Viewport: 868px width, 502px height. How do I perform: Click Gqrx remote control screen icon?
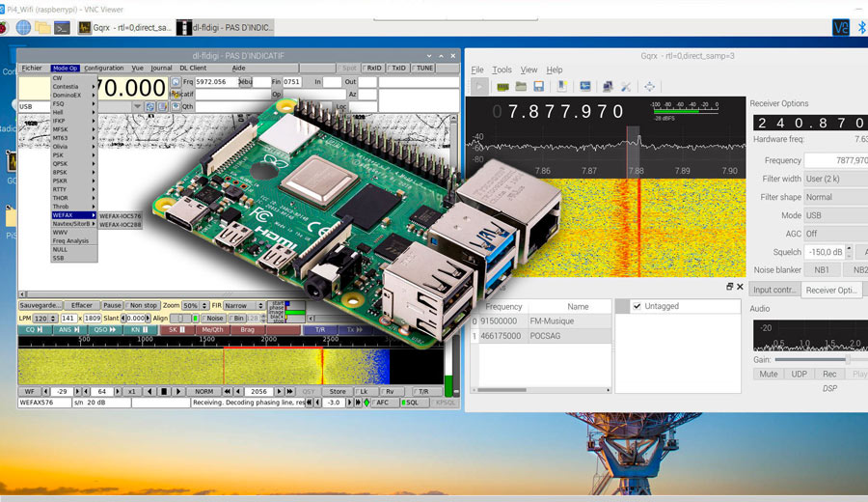point(585,87)
